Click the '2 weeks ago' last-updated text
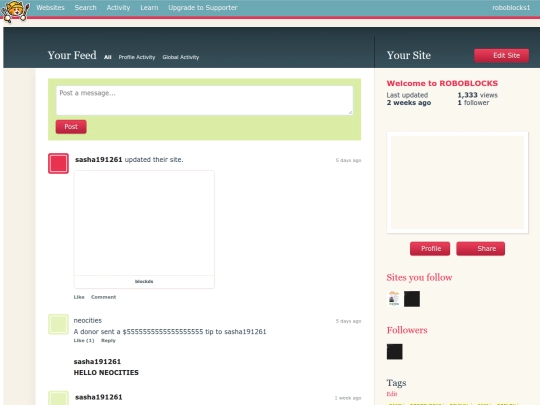Screen dimensions: 540x405 click(x=408, y=103)
